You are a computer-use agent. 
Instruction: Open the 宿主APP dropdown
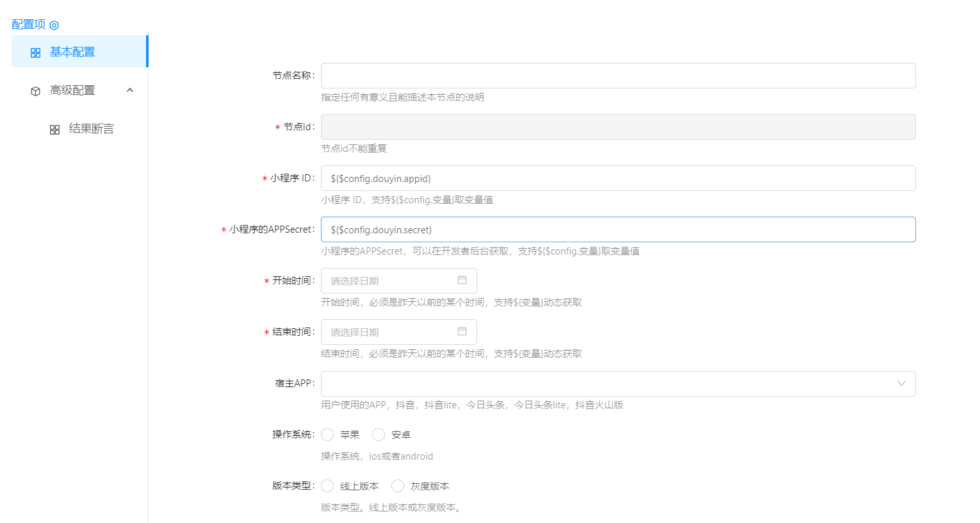click(608, 384)
